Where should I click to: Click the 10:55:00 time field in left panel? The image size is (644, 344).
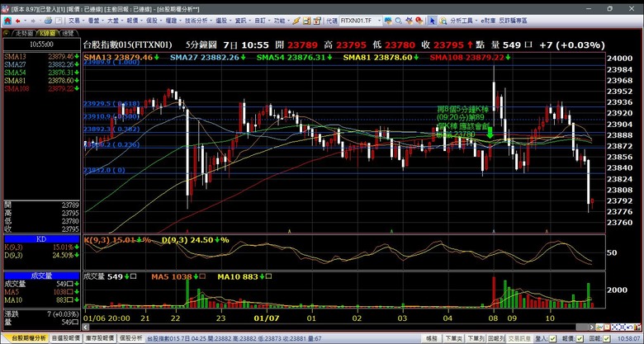41,45
